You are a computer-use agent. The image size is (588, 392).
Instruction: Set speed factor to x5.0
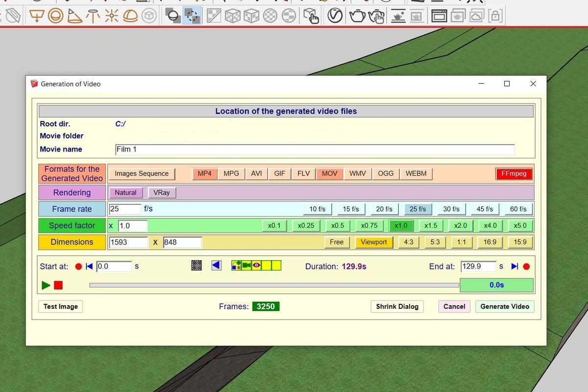(x=520, y=226)
